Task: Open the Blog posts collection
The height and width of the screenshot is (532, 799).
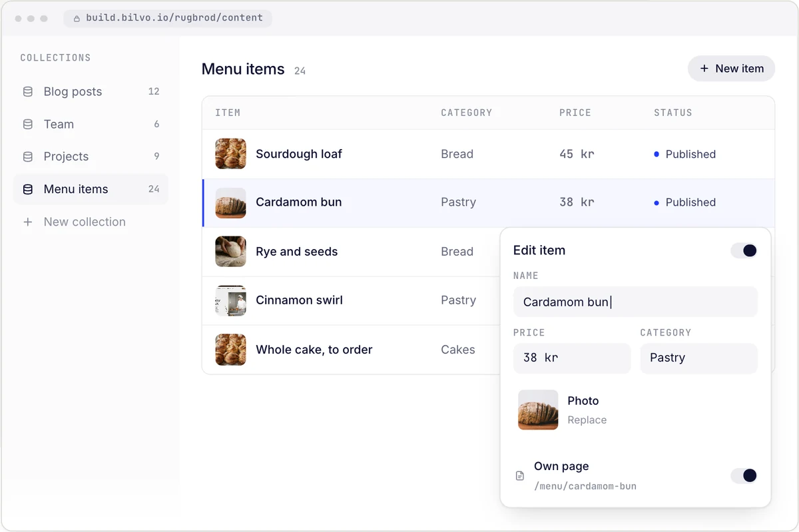Action: 91,92
